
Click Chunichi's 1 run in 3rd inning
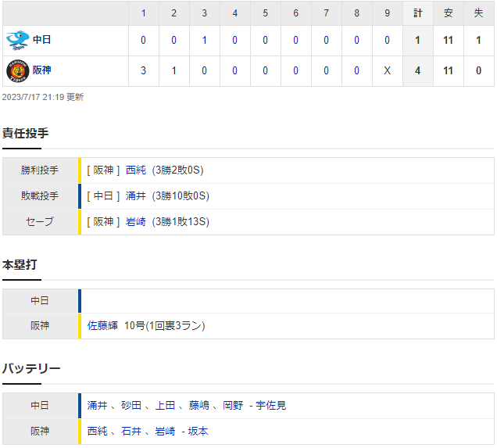[204, 40]
